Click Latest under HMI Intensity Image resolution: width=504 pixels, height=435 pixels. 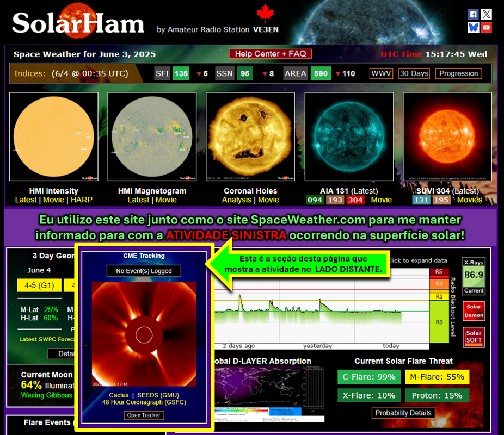click(26, 200)
